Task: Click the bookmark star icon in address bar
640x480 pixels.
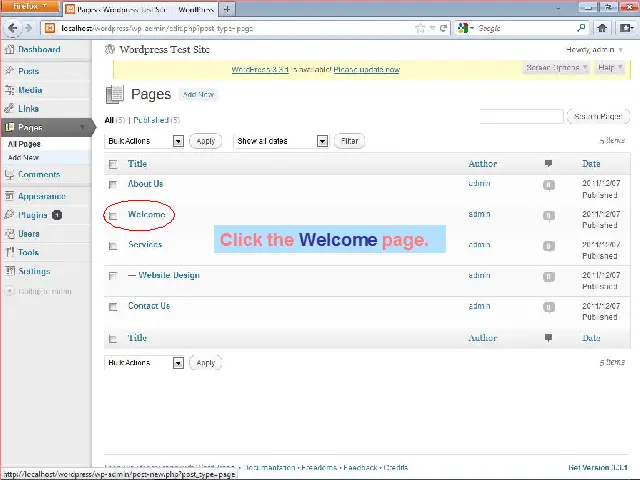Action: point(420,28)
